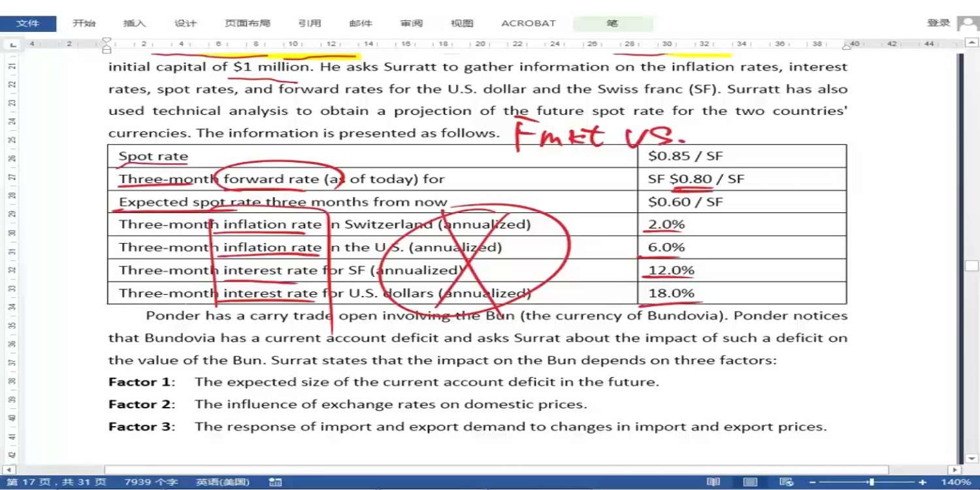Click the zoom slider handle
The height and width of the screenshot is (490, 980).
point(872,482)
